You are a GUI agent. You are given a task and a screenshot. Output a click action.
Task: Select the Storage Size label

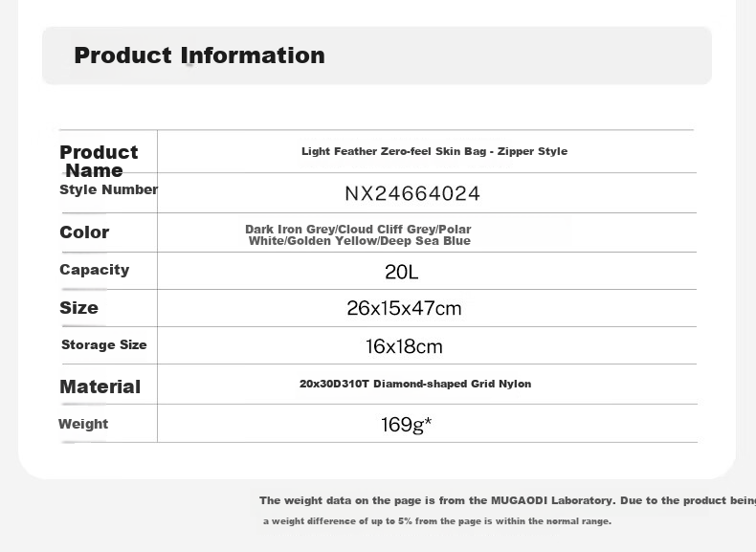(103, 344)
